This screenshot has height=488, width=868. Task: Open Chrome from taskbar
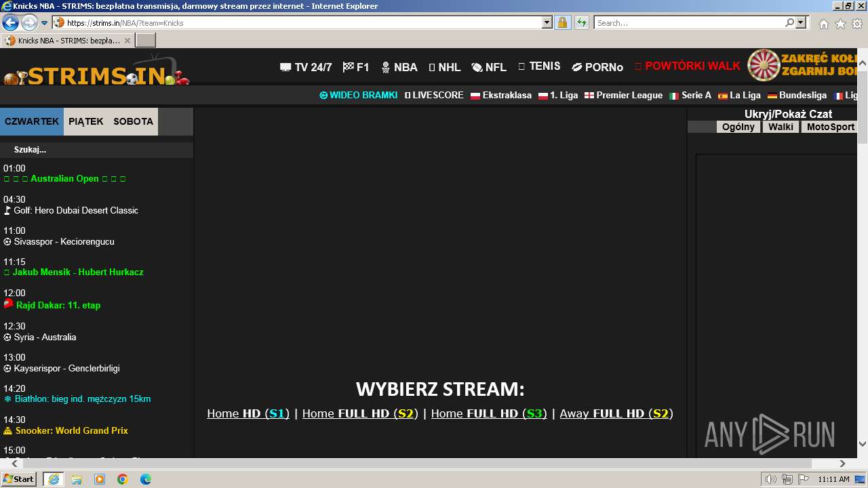point(122,479)
